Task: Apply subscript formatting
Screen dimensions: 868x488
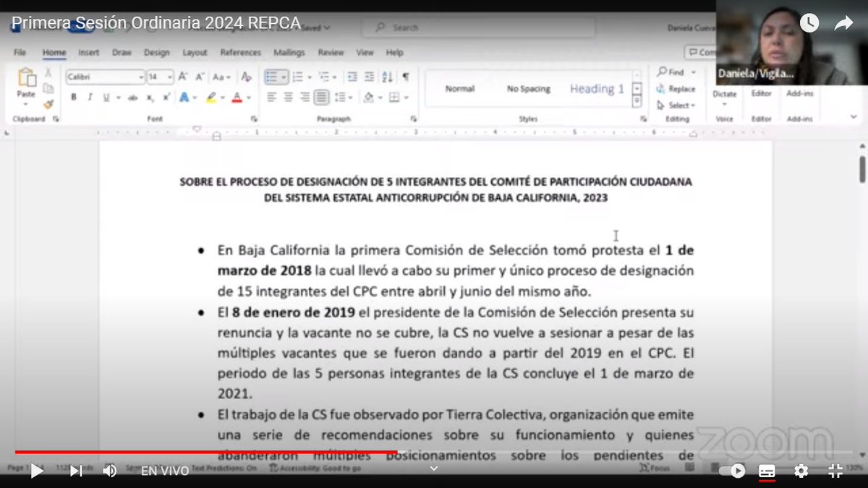Action: pyautogui.click(x=150, y=98)
